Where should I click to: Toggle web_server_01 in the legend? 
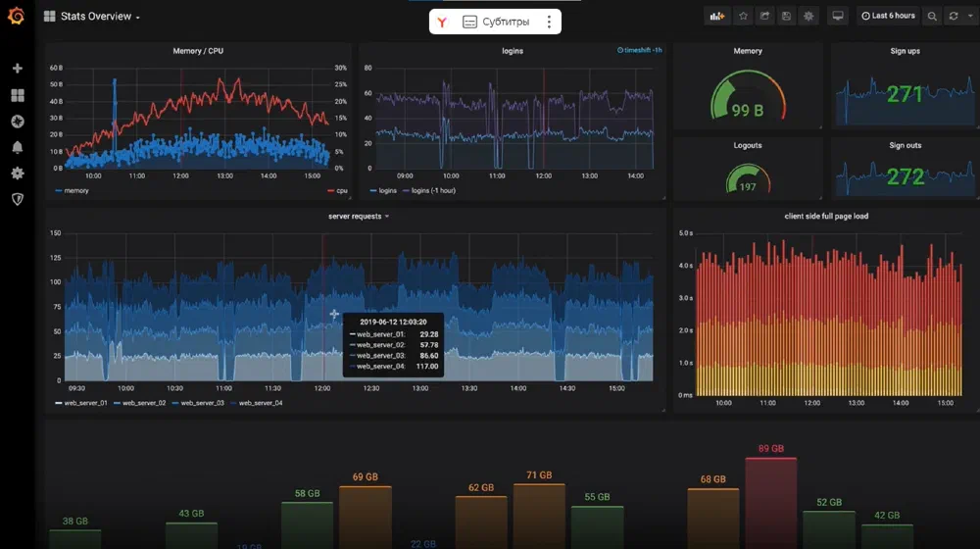81,403
